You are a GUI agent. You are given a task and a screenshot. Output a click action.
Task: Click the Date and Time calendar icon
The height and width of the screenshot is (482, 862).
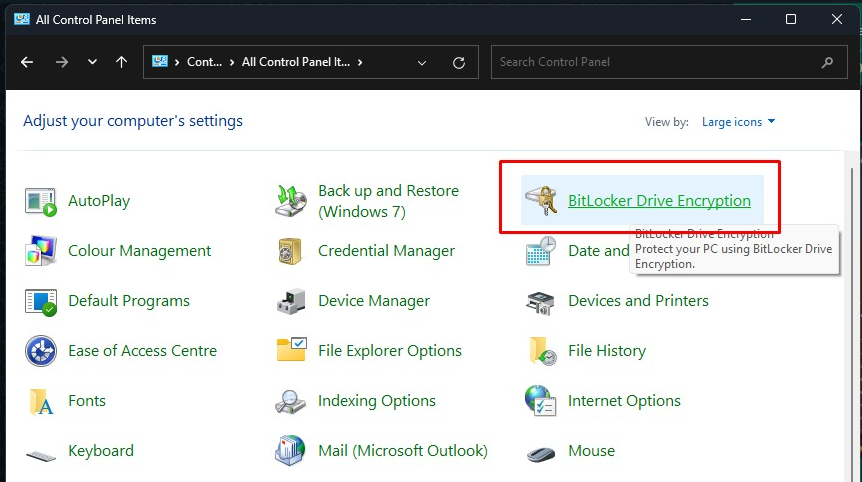(x=541, y=251)
